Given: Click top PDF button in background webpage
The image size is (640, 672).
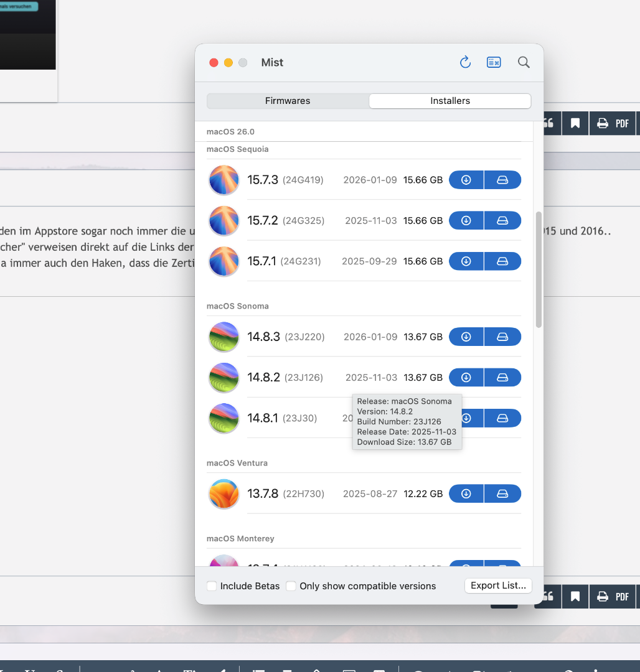Looking at the screenshot, I should [622, 123].
